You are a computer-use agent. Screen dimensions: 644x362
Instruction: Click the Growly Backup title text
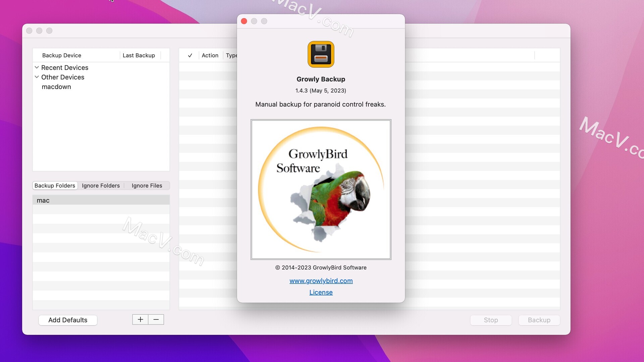(321, 79)
